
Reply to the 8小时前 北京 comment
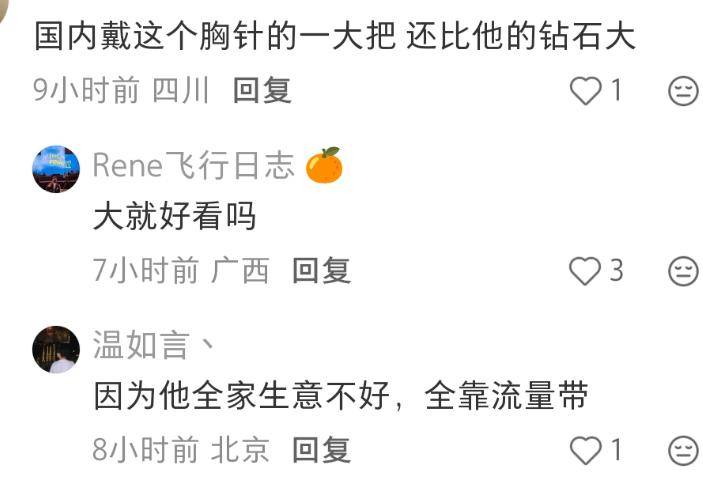[321, 450]
